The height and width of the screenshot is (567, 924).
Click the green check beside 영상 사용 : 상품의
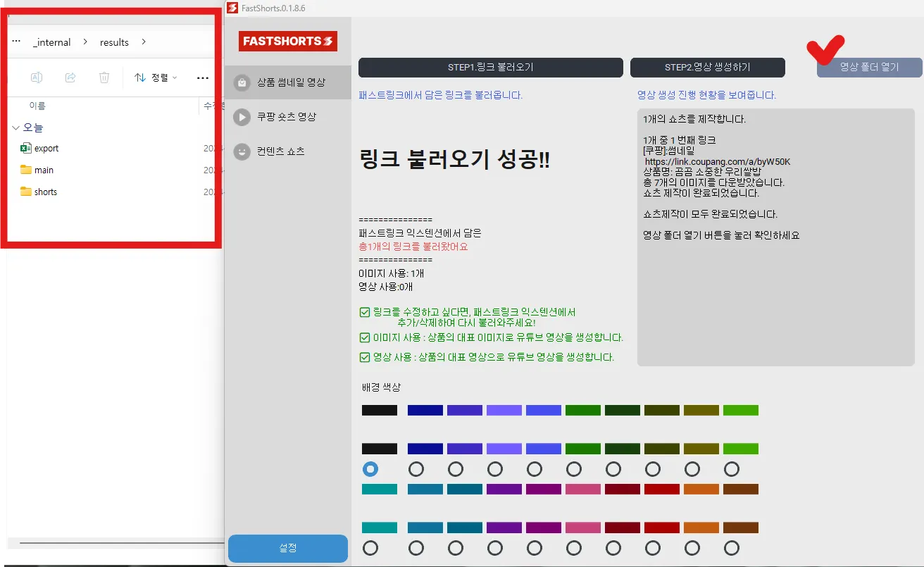[x=365, y=357]
